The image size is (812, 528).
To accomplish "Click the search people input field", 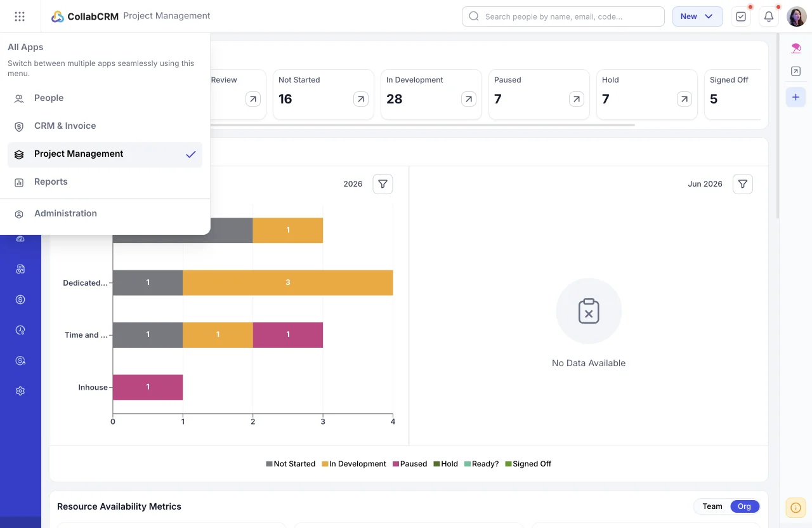I will click(x=563, y=16).
